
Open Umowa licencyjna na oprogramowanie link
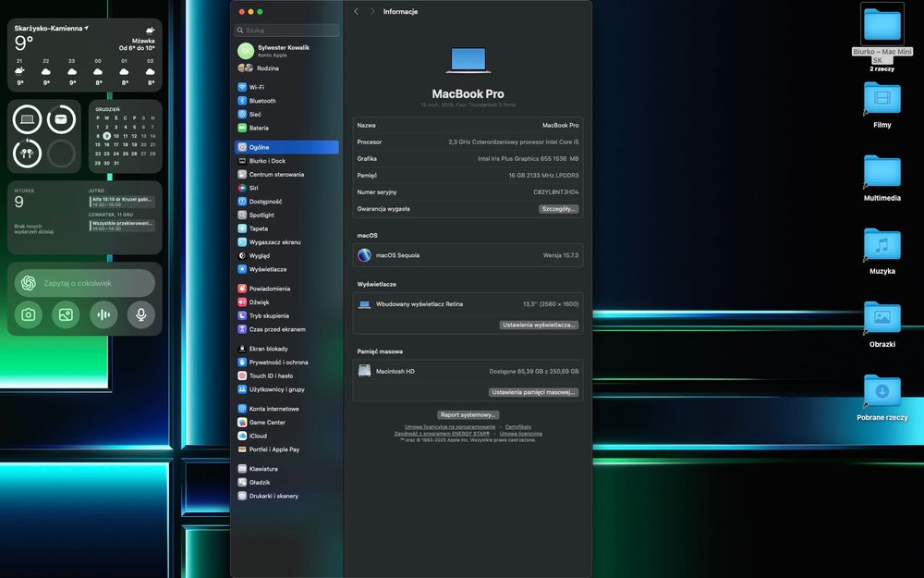[450, 427]
